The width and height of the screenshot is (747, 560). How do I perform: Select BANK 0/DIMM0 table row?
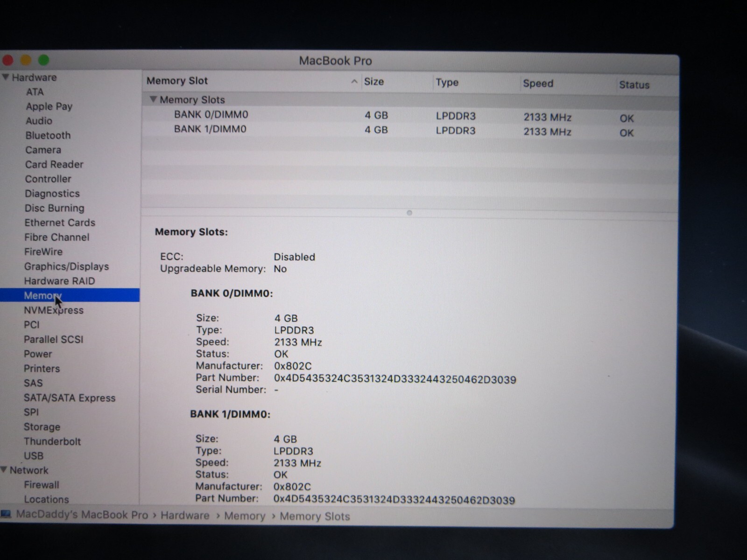410,116
